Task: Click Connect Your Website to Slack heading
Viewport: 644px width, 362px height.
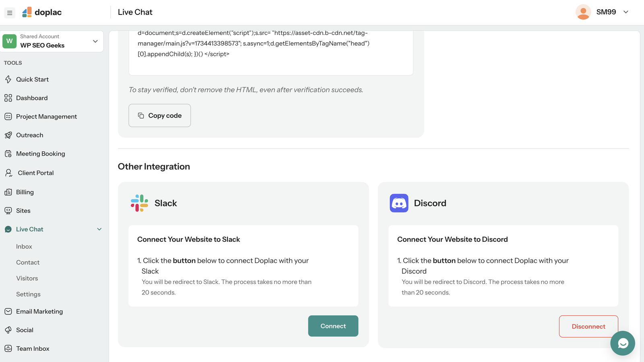Action: point(188,239)
